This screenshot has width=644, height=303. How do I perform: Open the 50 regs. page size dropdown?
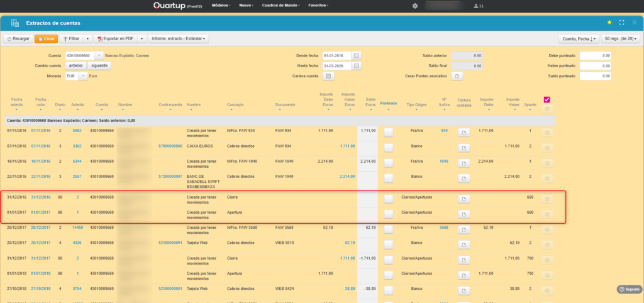[x=620, y=39]
